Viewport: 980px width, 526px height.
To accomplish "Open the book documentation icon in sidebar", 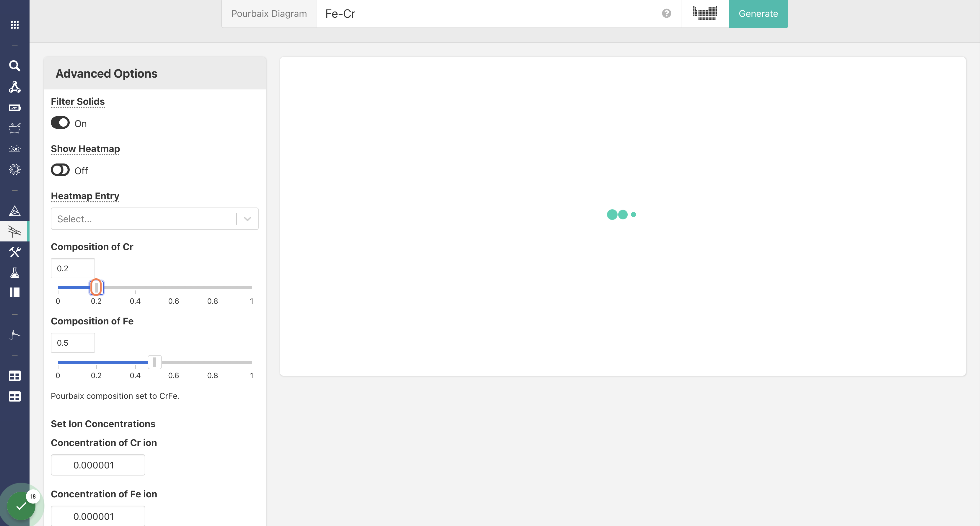I will [x=14, y=292].
